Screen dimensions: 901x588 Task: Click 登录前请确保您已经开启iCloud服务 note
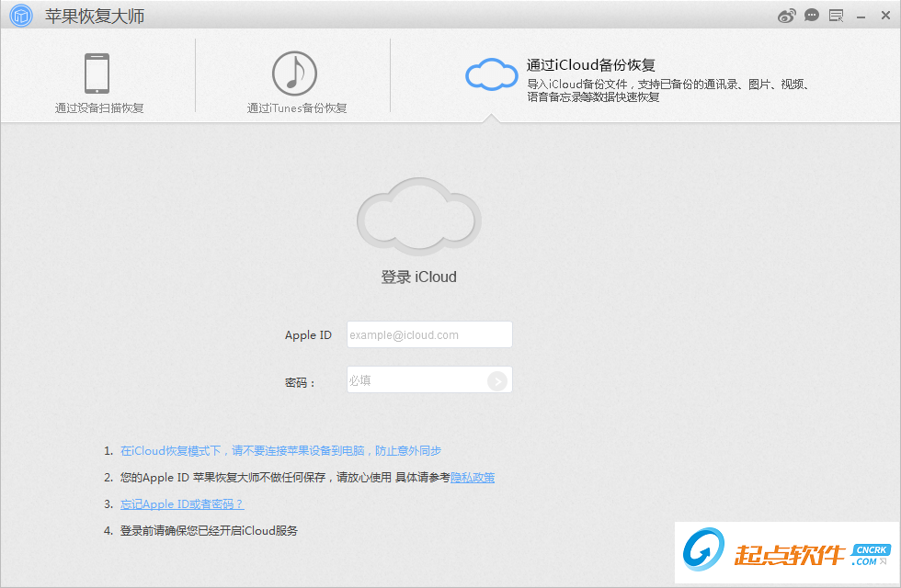pos(209,531)
